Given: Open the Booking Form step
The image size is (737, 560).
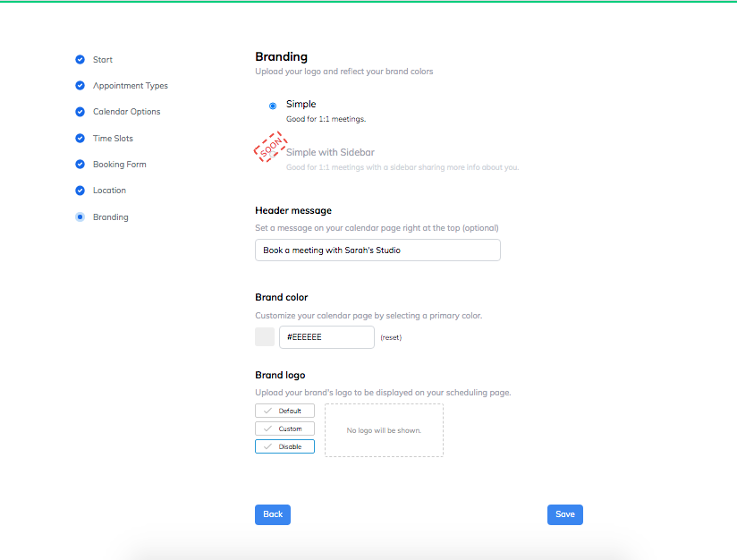Looking at the screenshot, I should (119, 165).
